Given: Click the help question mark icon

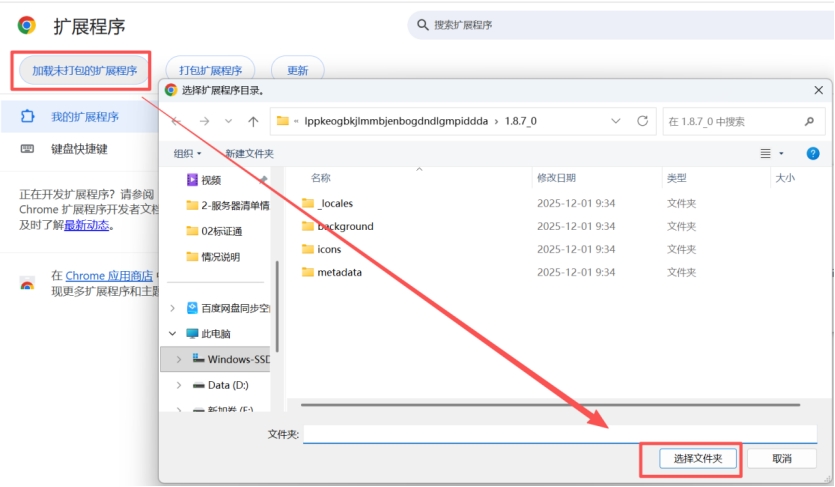Looking at the screenshot, I should (x=813, y=153).
